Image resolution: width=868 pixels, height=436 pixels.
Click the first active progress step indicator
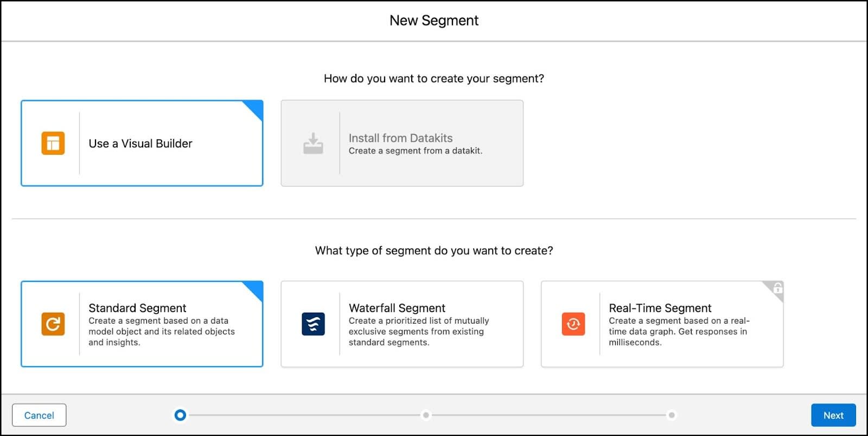click(180, 415)
